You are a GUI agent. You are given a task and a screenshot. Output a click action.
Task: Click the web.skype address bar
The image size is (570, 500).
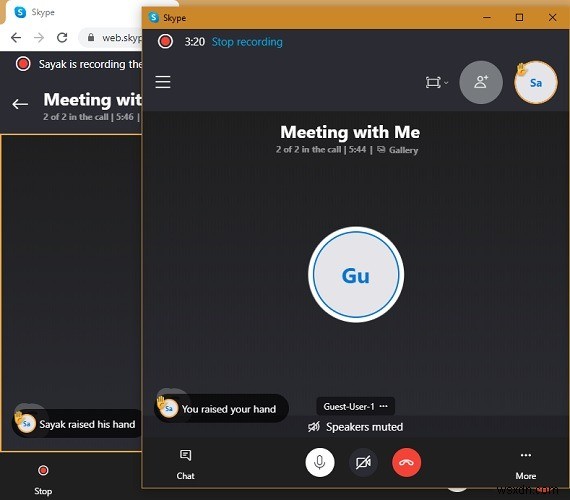click(x=110, y=37)
